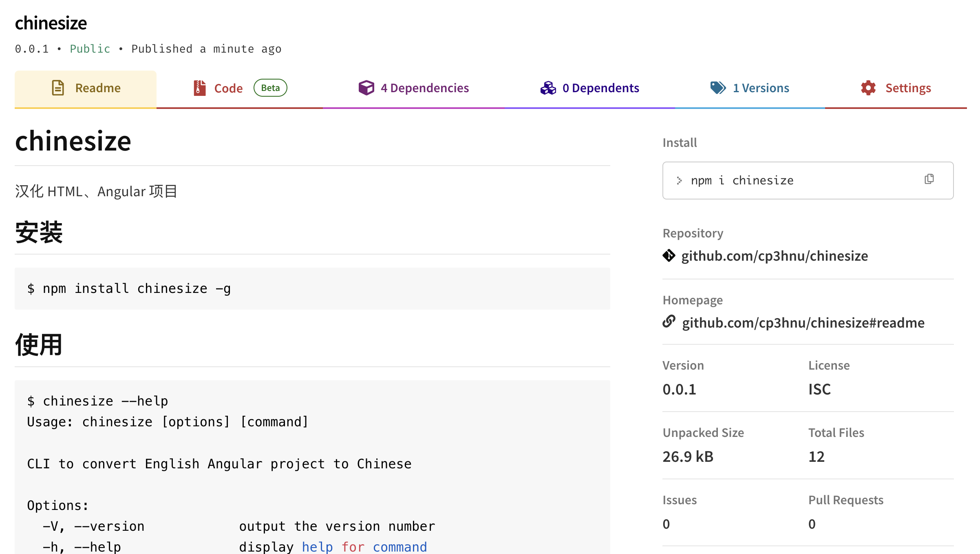Click the 'Usage: chinesize [options] [command]' line
980x554 pixels.
tap(168, 422)
